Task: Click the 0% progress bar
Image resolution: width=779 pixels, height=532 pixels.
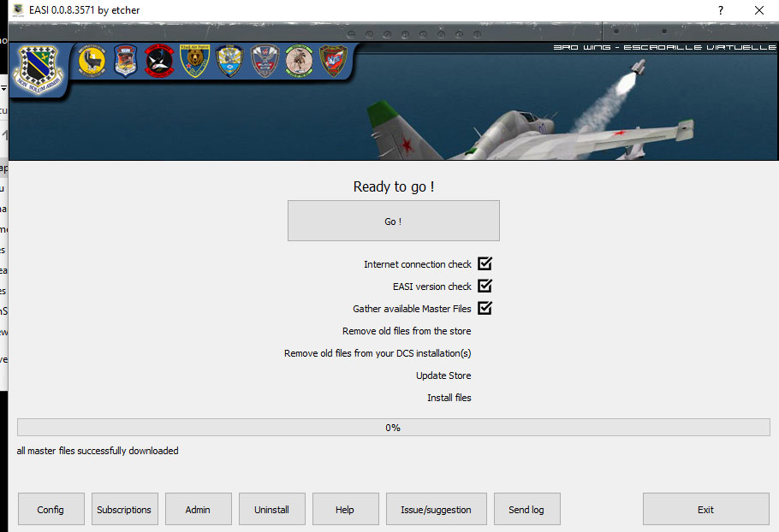Action: (393, 428)
